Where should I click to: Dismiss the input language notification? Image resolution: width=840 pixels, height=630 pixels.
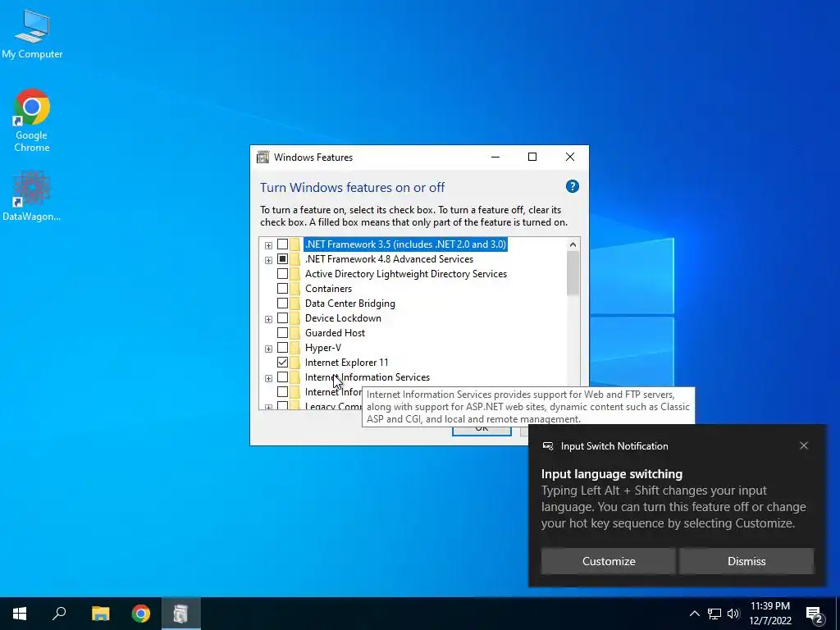pos(746,561)
